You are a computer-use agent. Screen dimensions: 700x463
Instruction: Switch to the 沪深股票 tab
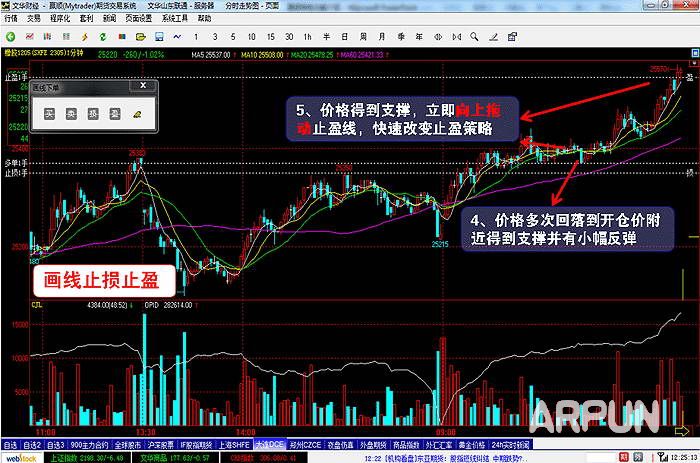161,445
